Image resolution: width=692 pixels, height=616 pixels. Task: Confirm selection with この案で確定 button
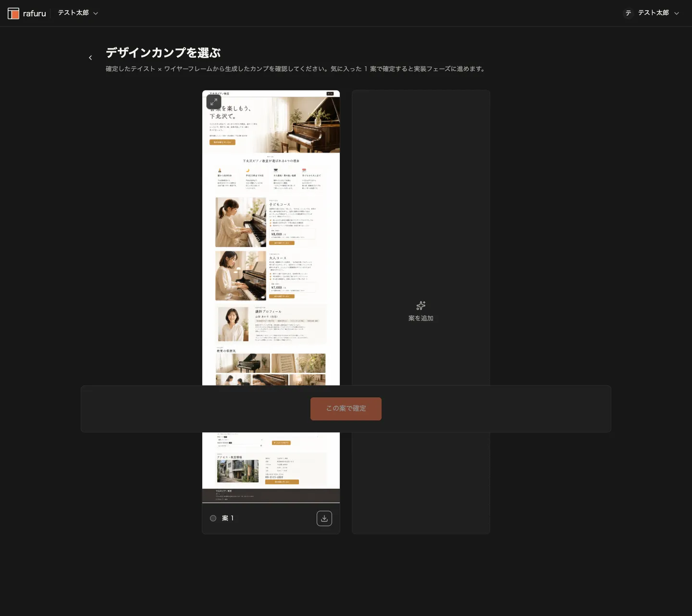tap(346, 409)
